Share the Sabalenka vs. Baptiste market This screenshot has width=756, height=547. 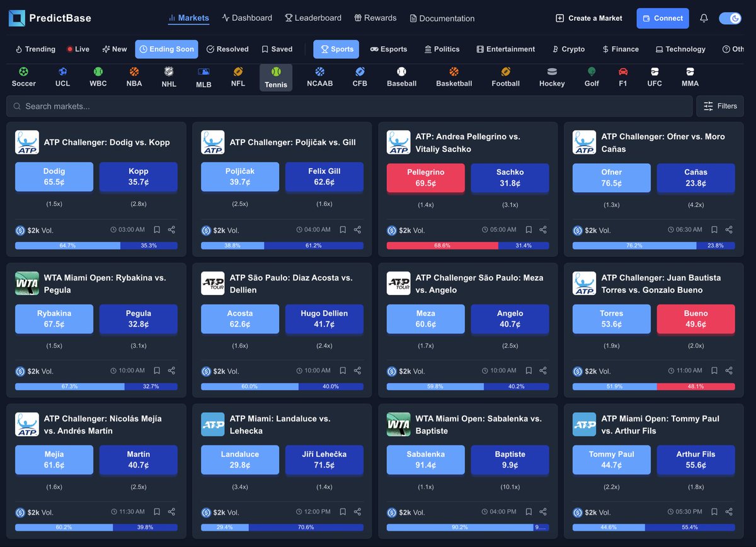[543, 512]
